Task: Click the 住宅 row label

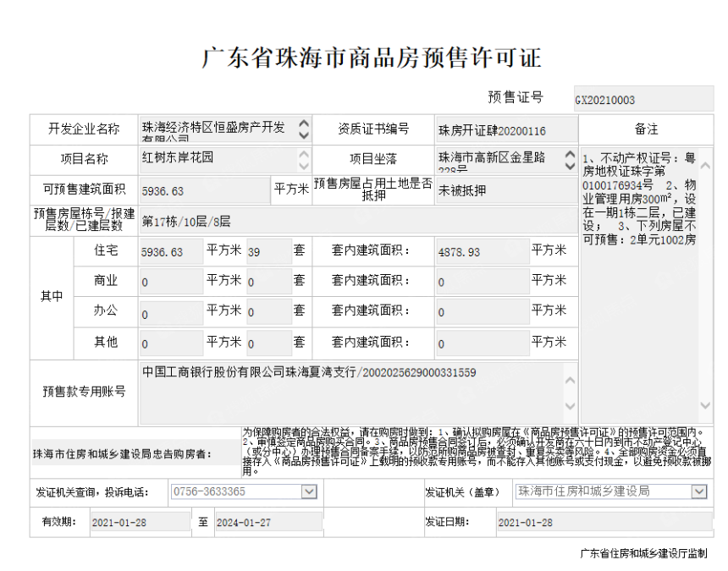Action: [x=106, y=250]
